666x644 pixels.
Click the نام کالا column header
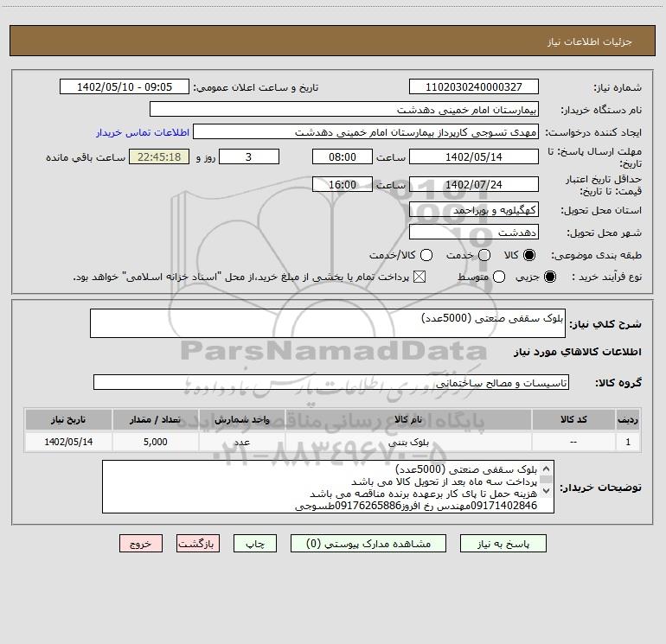[408, 419]
